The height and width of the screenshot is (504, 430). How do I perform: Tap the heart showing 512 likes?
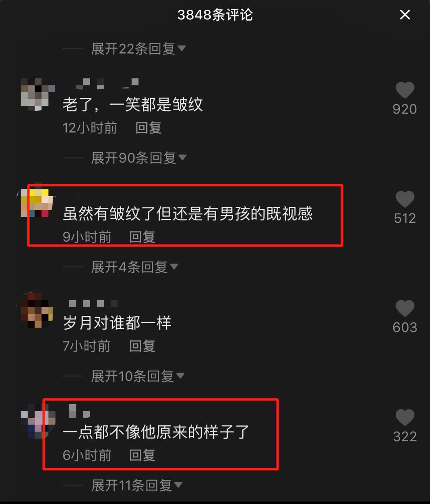click(x=405, y=199)
